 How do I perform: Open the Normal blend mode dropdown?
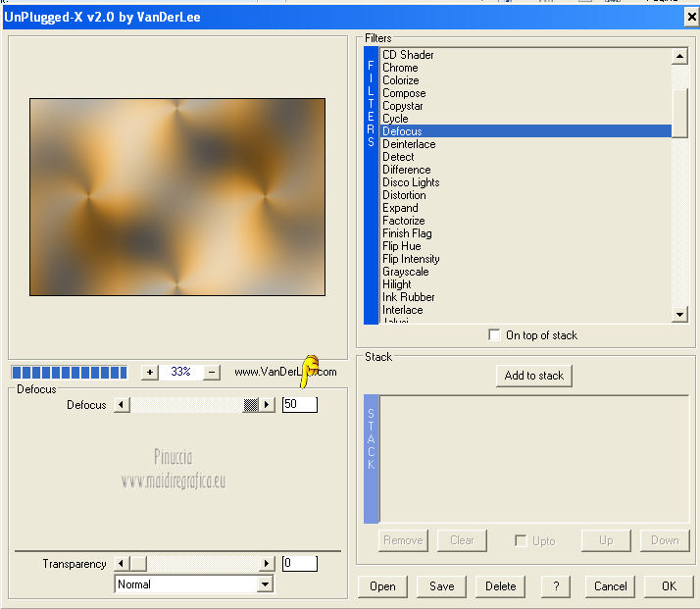pos(265,584)
